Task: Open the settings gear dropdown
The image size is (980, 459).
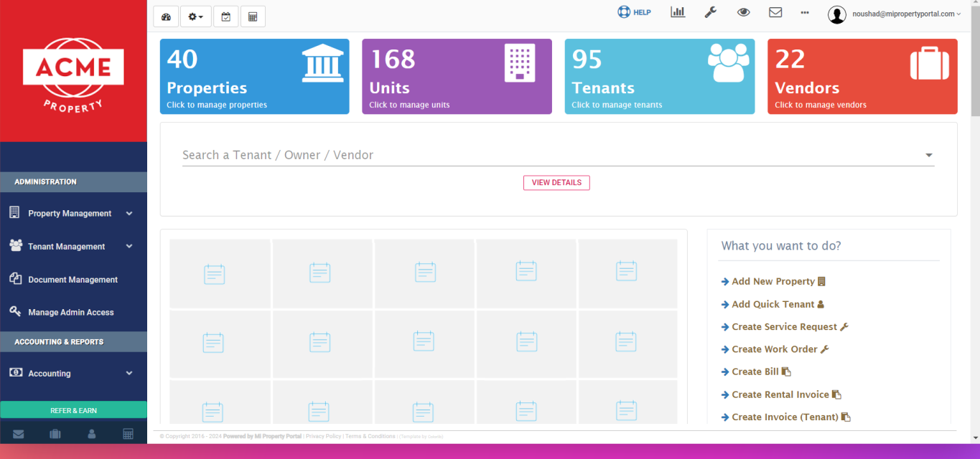Action: point(195,15)
